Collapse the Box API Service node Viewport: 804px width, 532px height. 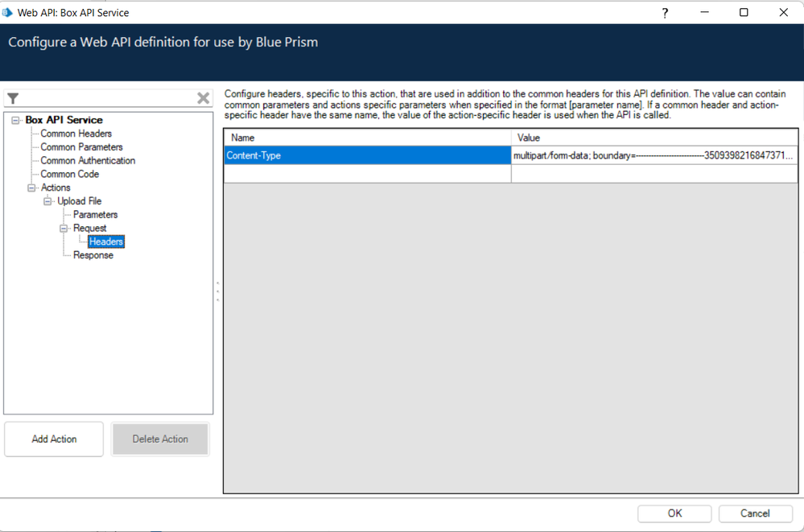click(16, 120)
